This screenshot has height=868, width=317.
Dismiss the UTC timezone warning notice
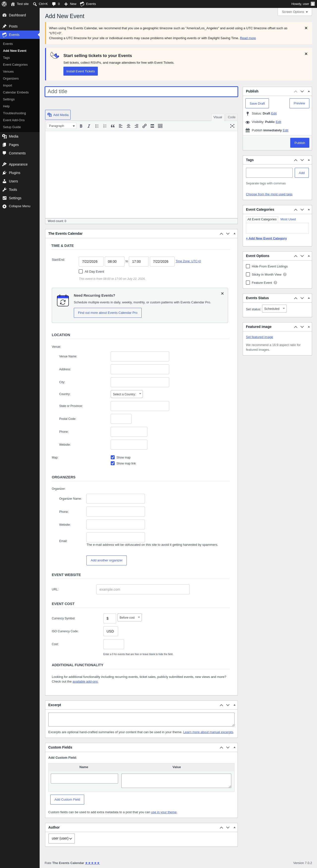click(306, 28)
